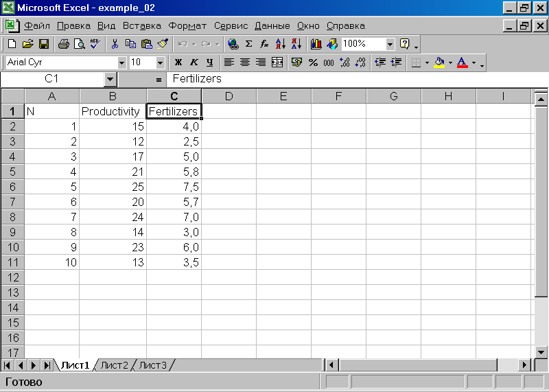Select the Format Painter brush
The height and width of the screenshot is (392, 549).
pos(163,44)
